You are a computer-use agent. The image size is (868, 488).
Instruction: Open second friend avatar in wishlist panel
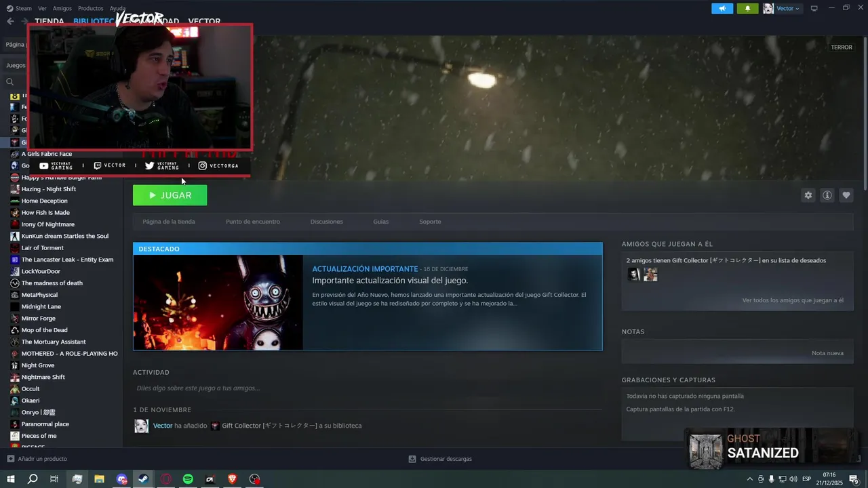[650, 274]
